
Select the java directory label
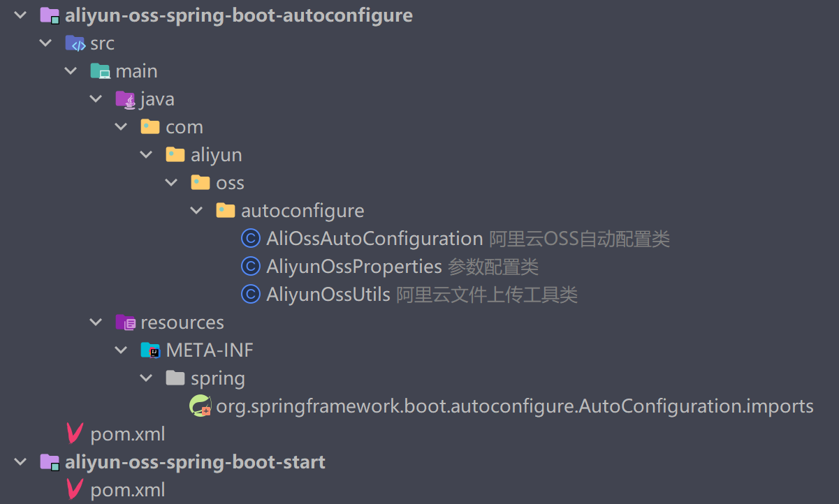coord(158,100)
